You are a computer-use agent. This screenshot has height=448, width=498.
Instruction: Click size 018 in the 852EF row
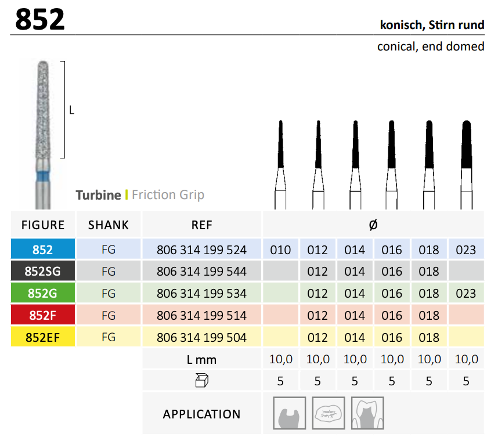pos(429,337)
